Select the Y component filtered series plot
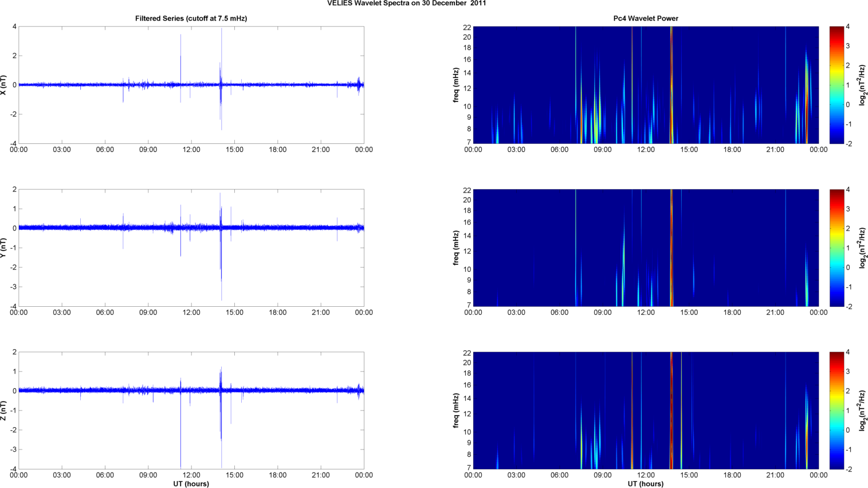The width and height of the screenshot is (868, 488). (191, 248)
